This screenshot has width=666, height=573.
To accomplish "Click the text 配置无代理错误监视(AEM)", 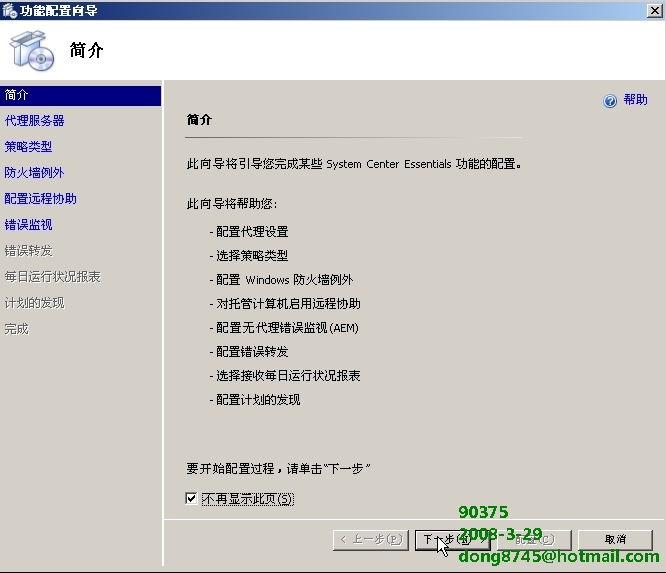I will point(288,328).
